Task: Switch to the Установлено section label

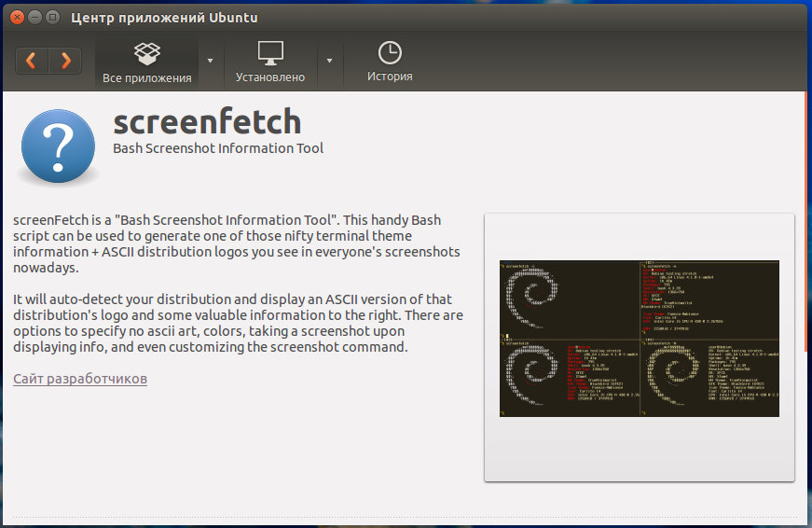Action: pyautogui.click(x=270, y=77)
